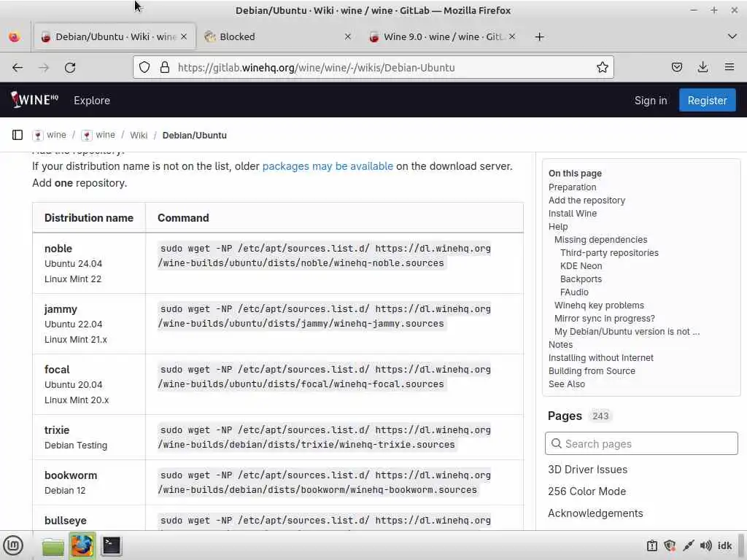The width and height of the screenshot is (747, 560).
Task: Click the WineHQ logo
Action: pyautogui.click(x=34, y=100)
